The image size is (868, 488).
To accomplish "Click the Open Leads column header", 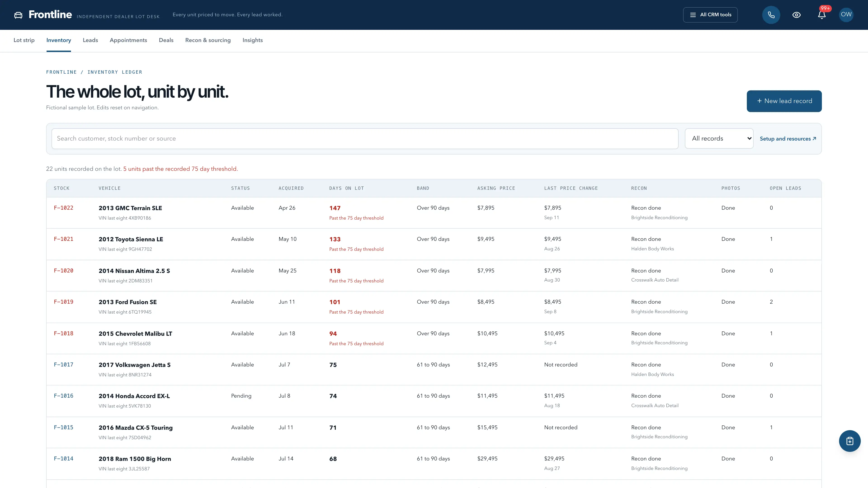I will [x=785, y=188].
